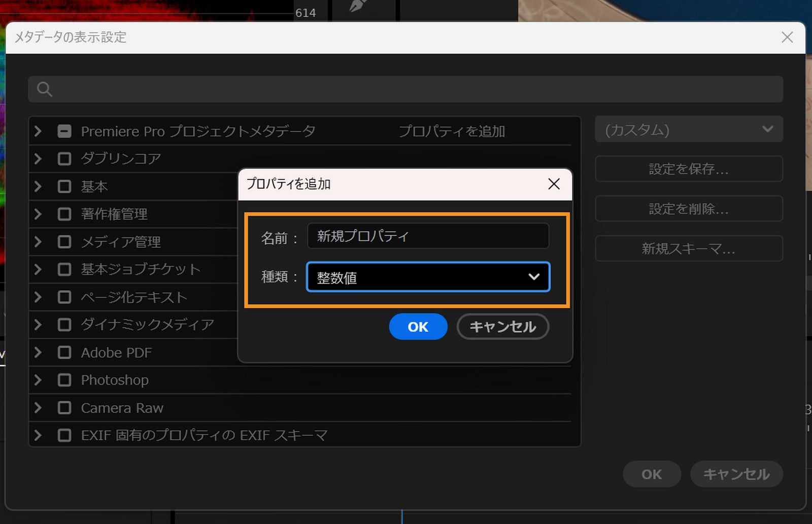
Task: Click the 設定を削除 button
Action: (x=689, y=208)
